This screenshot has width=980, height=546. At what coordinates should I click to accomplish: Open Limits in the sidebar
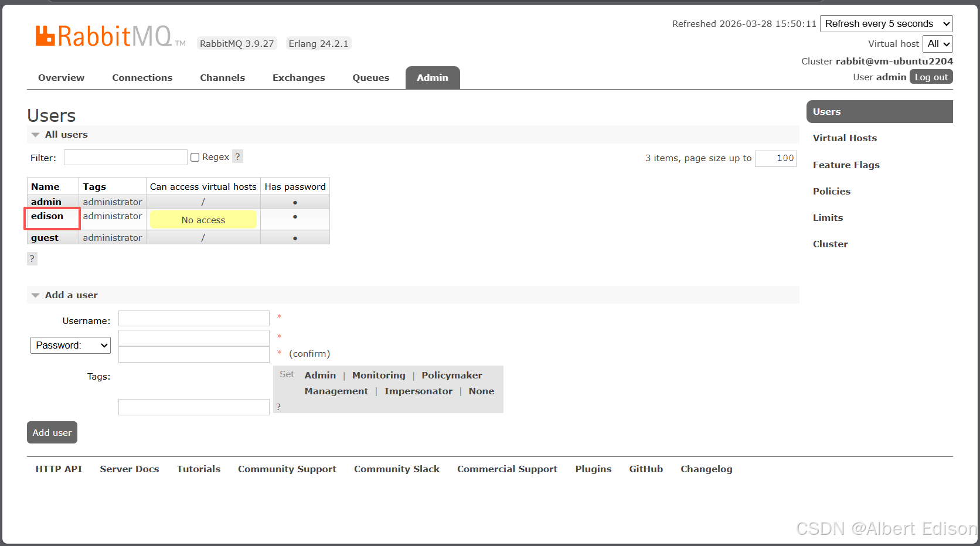click(x=828, y=217)
